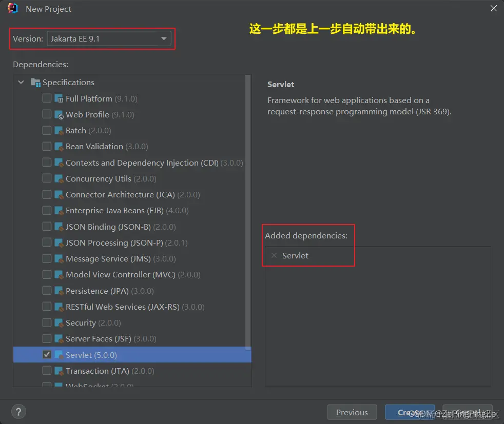Click the Server Faces icon
This screenshot has width=504, height=424.
coord(59,338)
